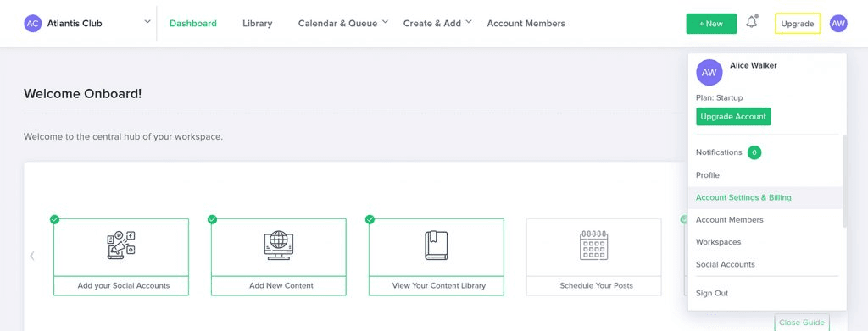The width and height of the screenshot is (868, 331).
Task: Expand the Atlantis Club workspace dropdown
Action: tap(147, 22)
